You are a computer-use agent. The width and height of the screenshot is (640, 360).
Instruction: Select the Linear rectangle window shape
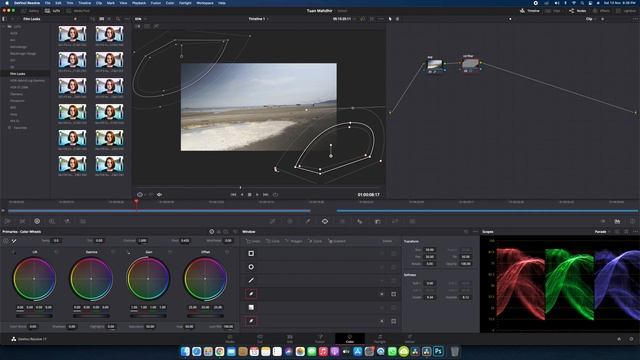pyautogui.click(x=251, y=253)
